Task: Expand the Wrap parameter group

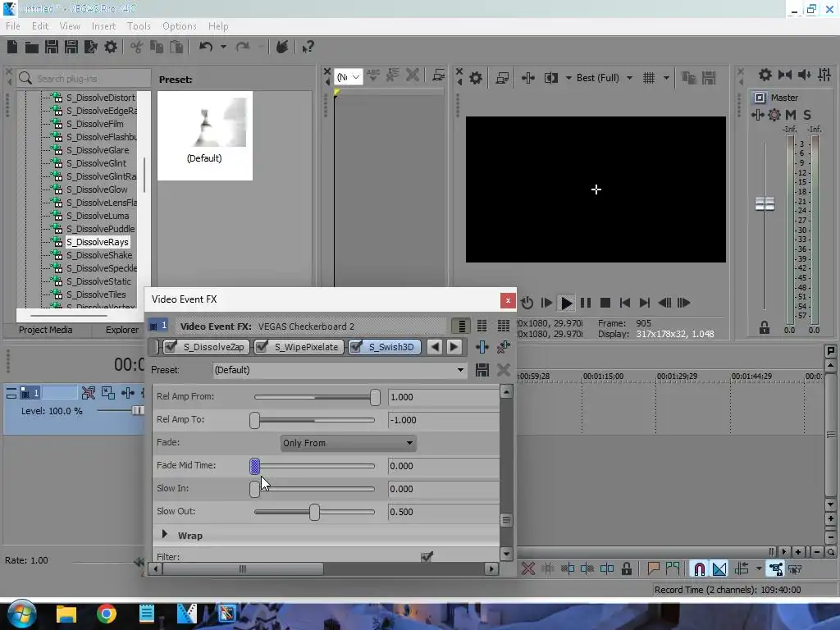Action: pyautogui.click(x=164, y=534)
